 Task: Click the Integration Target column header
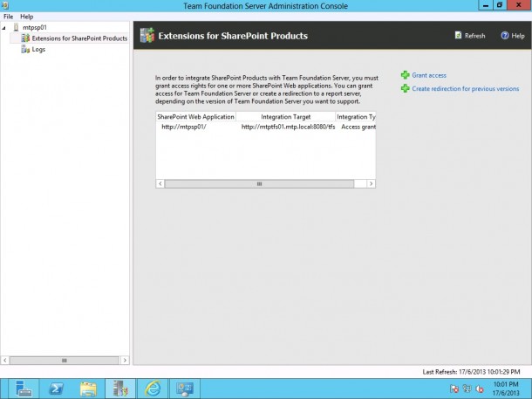coord(286,117)
